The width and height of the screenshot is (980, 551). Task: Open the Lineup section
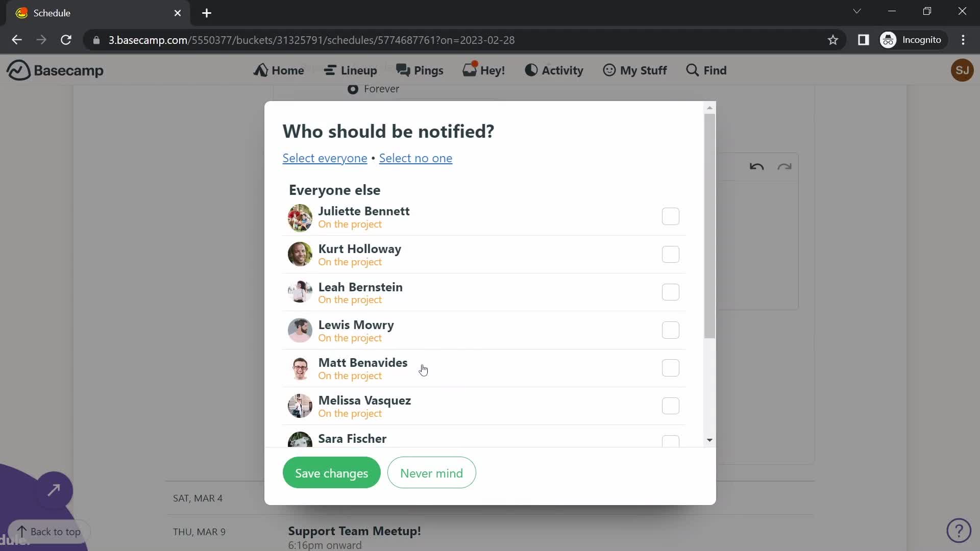(351, 70)
